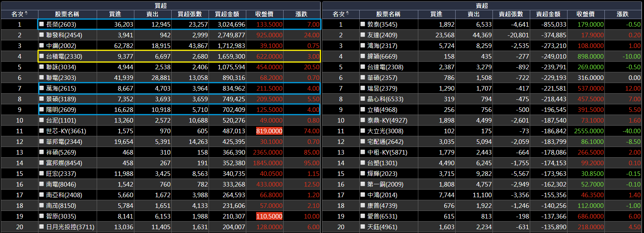Click price change -40.00
The image size is (644, 233).
click(631, 131)
